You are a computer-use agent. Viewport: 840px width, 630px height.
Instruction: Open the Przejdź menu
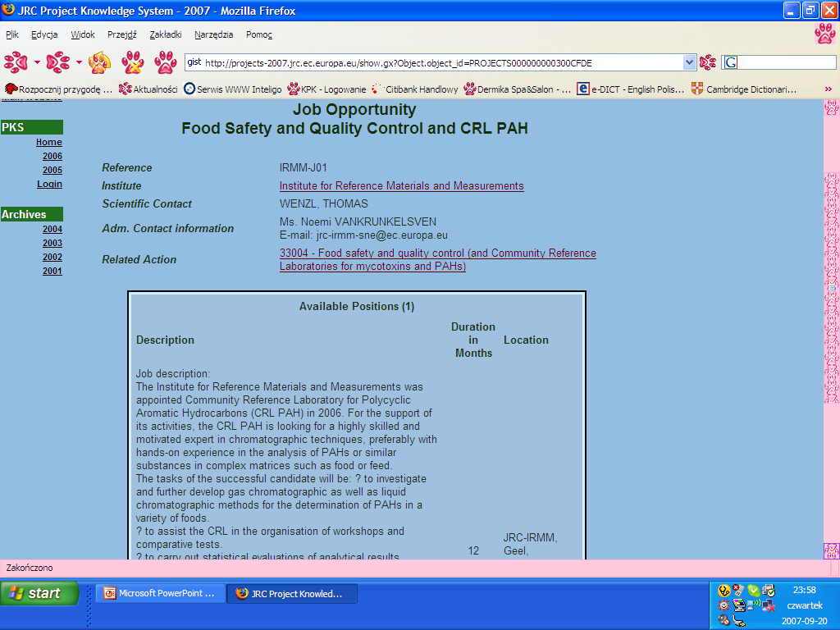pyautogui.click(x=121, y=34)
